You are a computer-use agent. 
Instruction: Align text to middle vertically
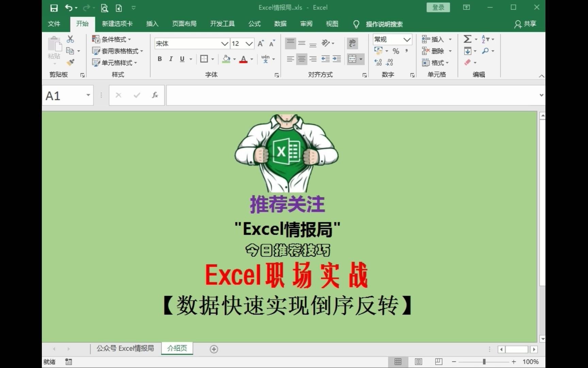click(x=302, y=43)
